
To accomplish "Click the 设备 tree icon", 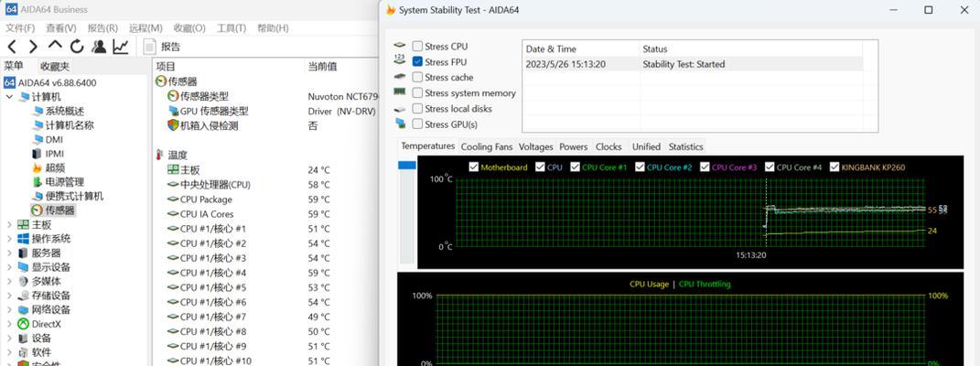I will pos(23,339).
